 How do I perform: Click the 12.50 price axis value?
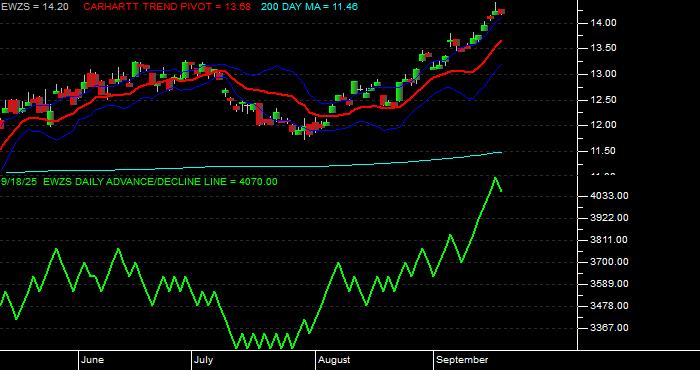pyautogui.click(x=604, y=100)
